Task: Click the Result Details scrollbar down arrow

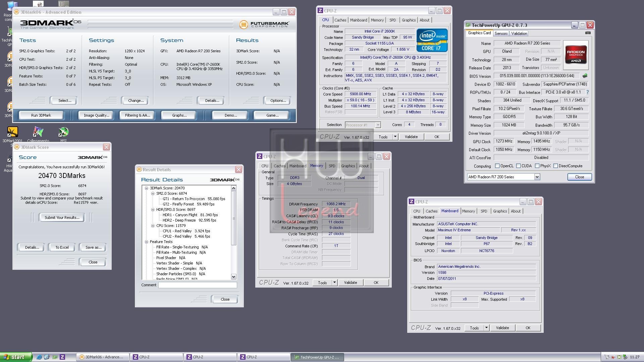Action: [234, 277]
